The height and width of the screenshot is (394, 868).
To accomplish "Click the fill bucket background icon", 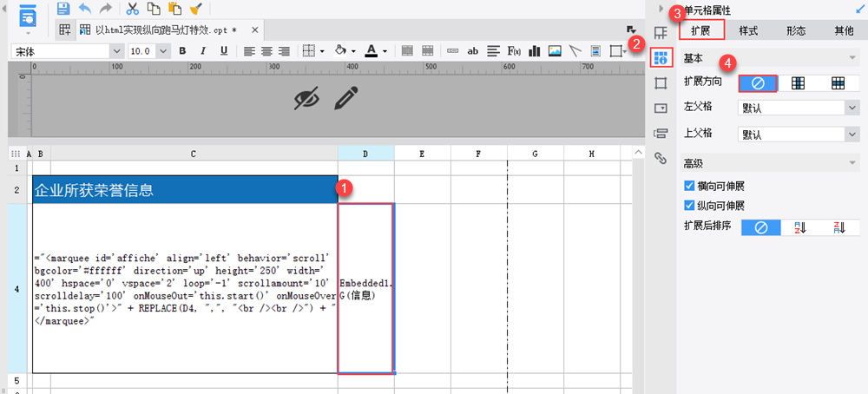I will tap(340, 51).
